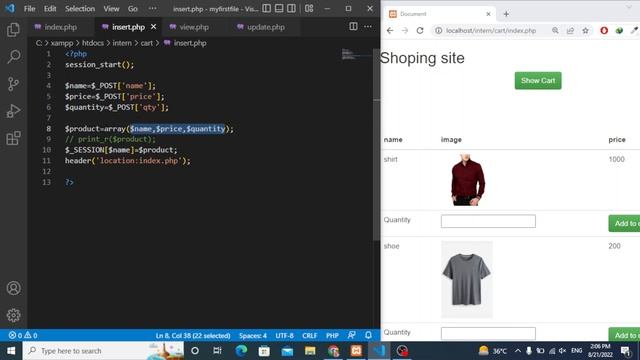Switch to the update.php tab
The width and height of the screenshot is (640, 360).
point(266,27)
